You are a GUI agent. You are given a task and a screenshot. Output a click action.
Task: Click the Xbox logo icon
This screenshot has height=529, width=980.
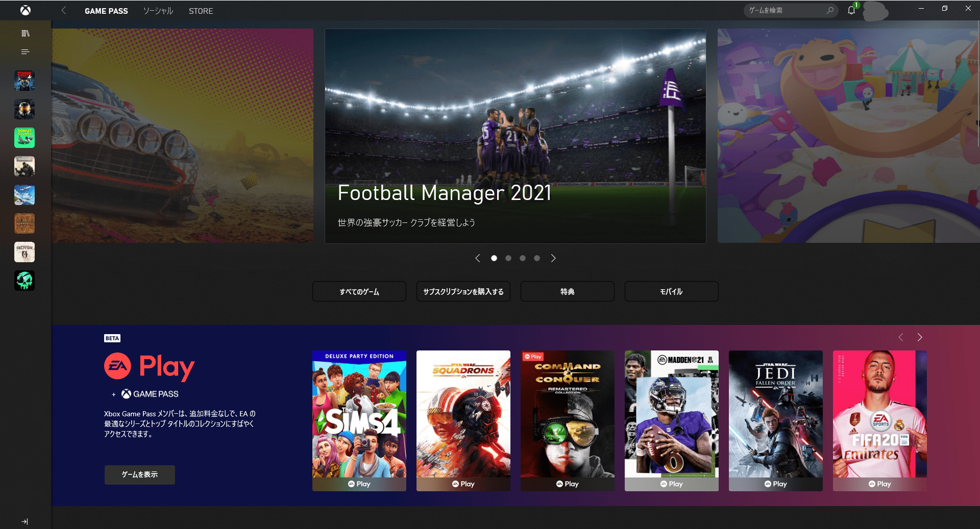[x=26, y=10]
